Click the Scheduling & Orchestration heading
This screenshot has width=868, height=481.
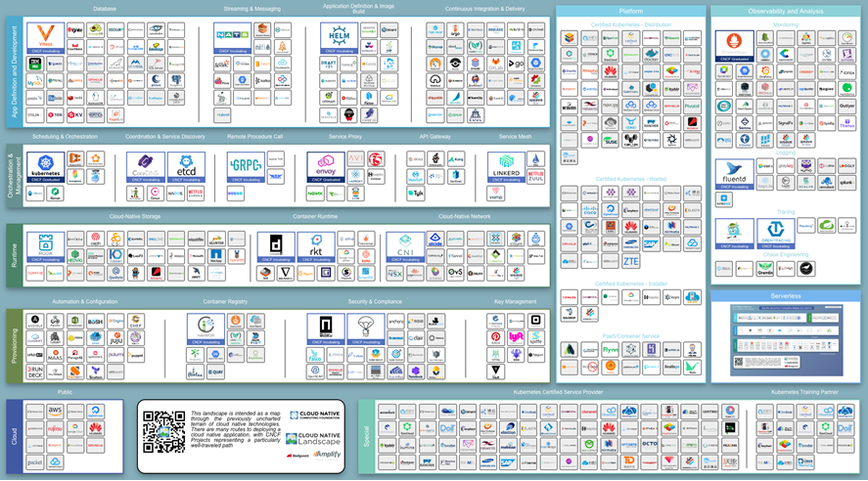point(65,137)
